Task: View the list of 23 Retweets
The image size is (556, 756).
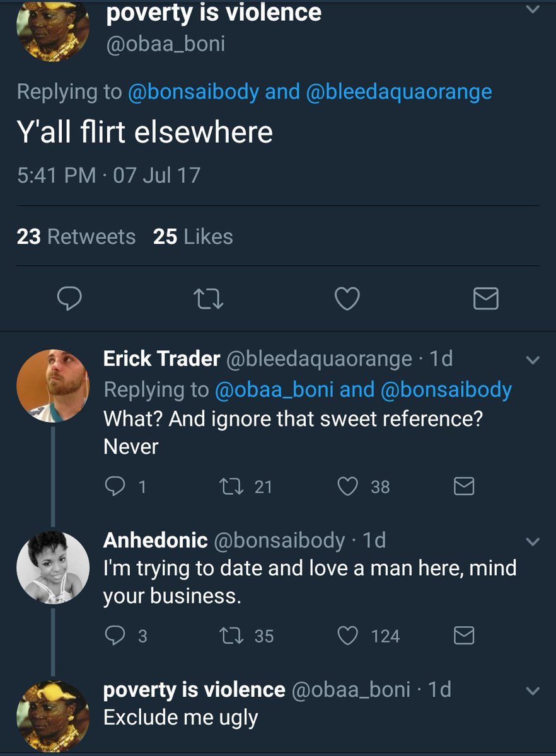Action: click(76, 237)
